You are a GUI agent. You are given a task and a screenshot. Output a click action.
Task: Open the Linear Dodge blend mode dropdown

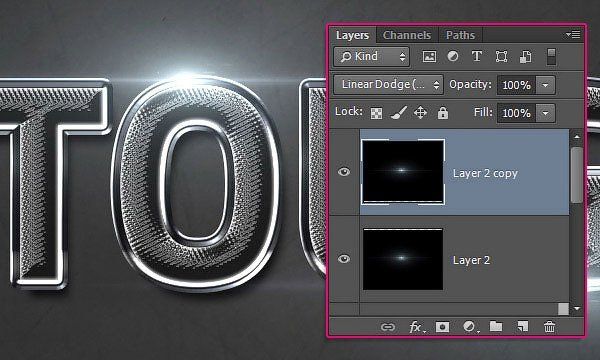coord(388,85)
